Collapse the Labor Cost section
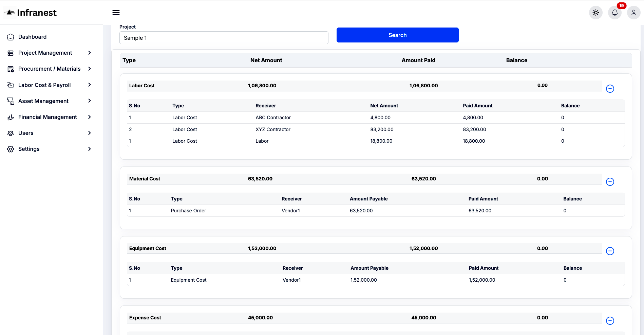This screenshot has width=644, height=335. tap(610, 89)
